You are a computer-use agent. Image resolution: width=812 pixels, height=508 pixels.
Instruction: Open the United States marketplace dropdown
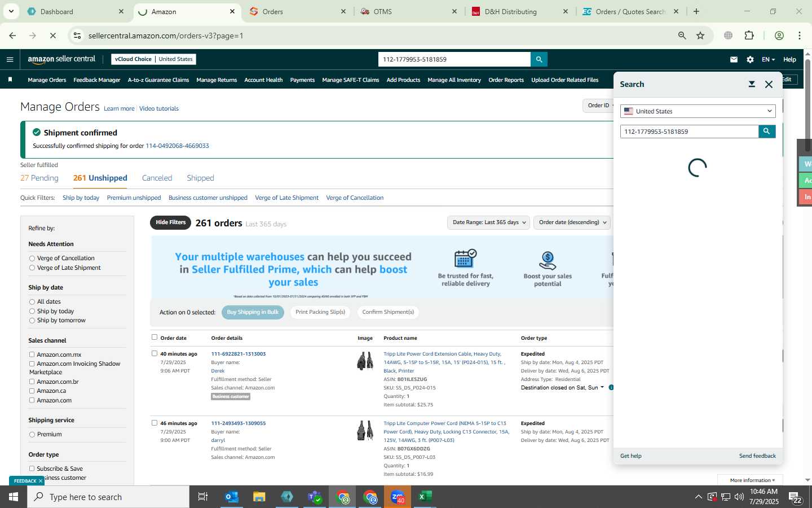[698, 111]
